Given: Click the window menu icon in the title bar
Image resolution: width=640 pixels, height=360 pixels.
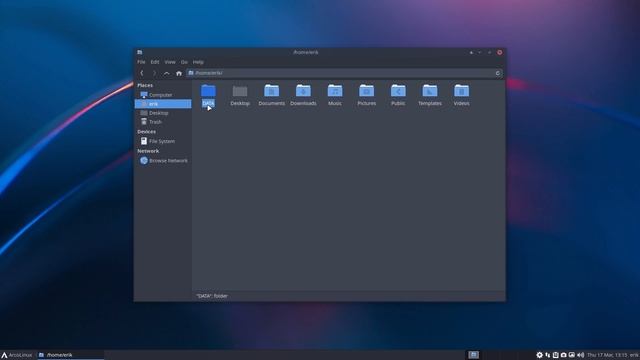Looking at the screenshot, I should (140, 52).
